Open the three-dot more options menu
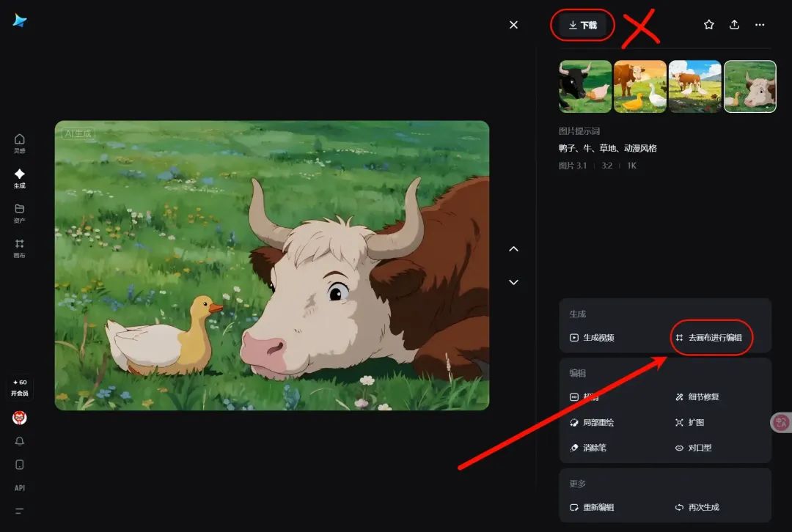Screen dimensions: 792x532 [760, 25]
